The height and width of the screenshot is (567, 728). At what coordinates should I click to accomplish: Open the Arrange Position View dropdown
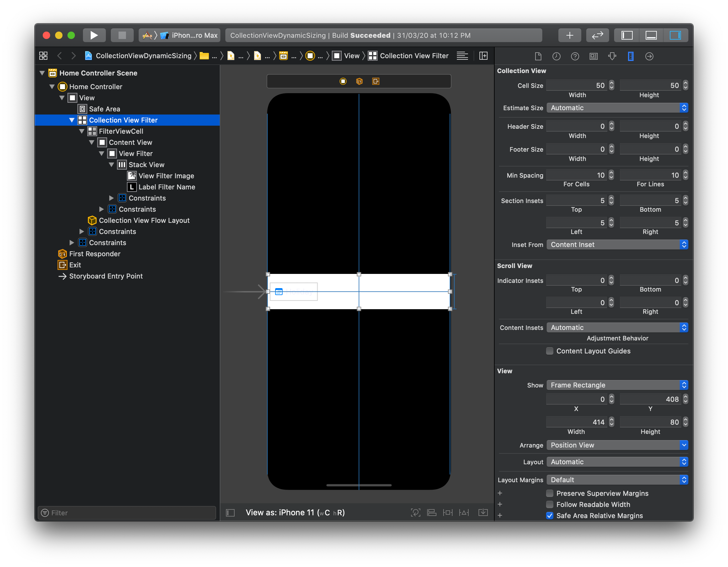coord(617,445)
